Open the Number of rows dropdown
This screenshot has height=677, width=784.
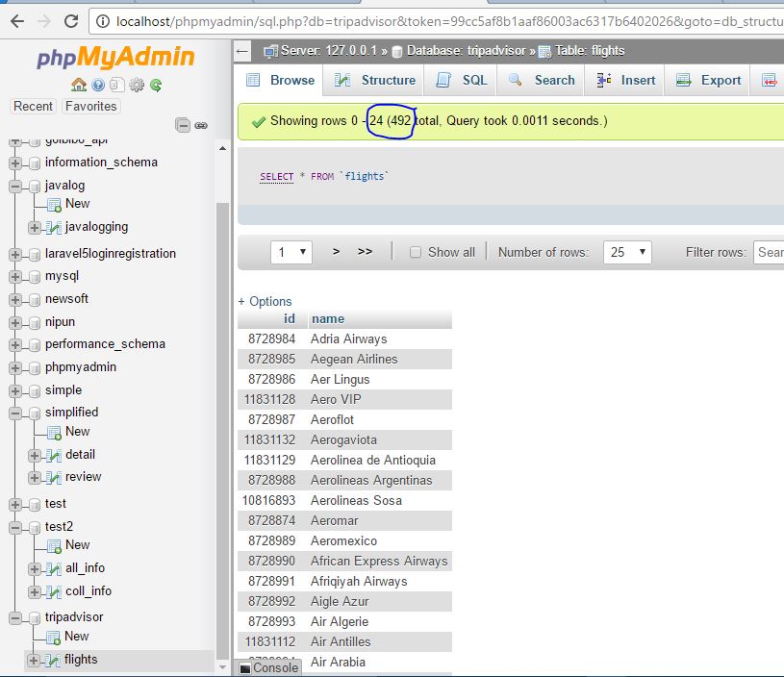coord(627,252)
